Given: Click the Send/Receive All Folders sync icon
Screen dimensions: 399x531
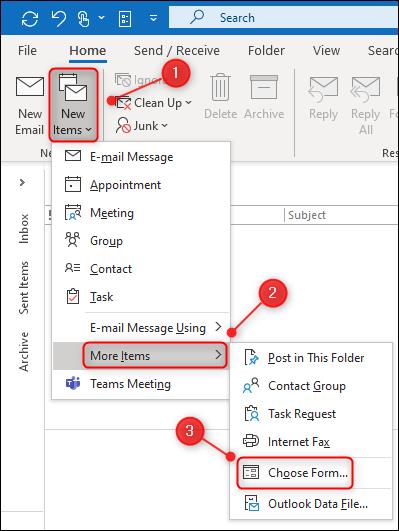Looking at the screenshot, I should click(x=29, y=18).
